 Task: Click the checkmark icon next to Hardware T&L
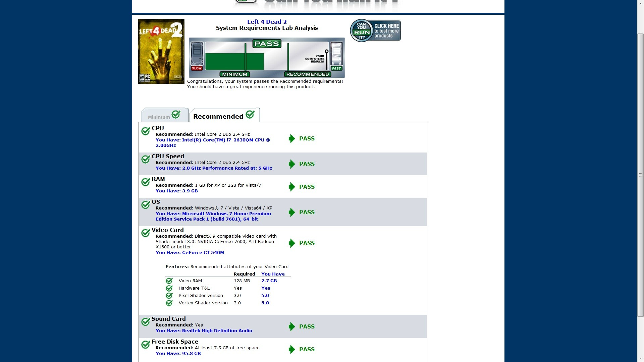pos(169,288)
